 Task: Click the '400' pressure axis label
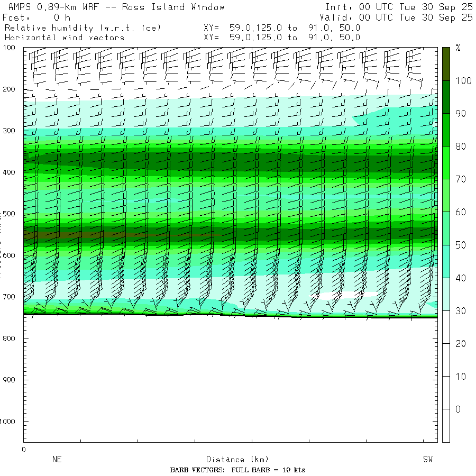tap(9, 172)
